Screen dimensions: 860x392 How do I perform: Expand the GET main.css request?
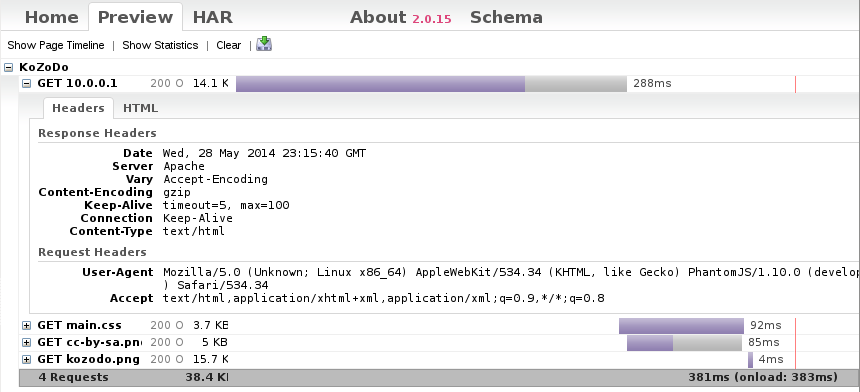(26, 326)
